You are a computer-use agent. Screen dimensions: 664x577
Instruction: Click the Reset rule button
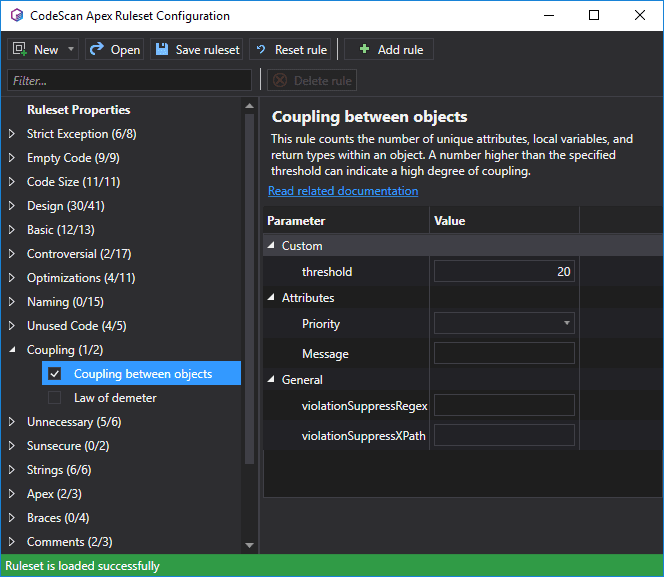(x=290, y=49)
